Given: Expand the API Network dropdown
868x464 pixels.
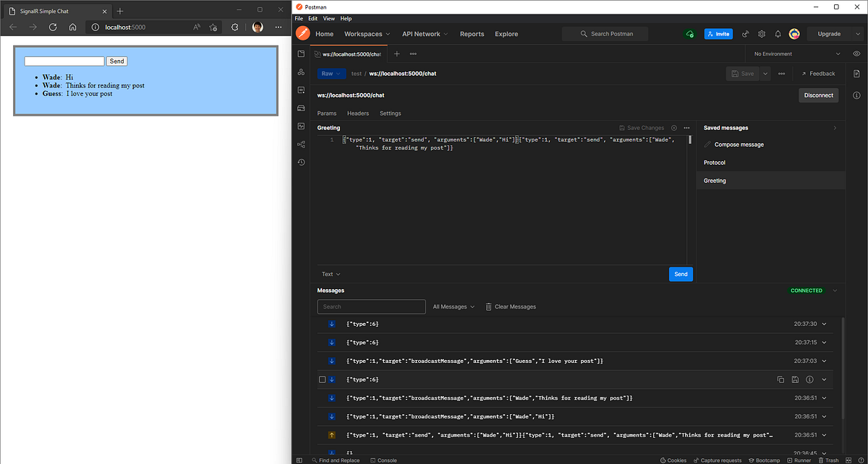Looking at the screenshot, I should point(425,34).
